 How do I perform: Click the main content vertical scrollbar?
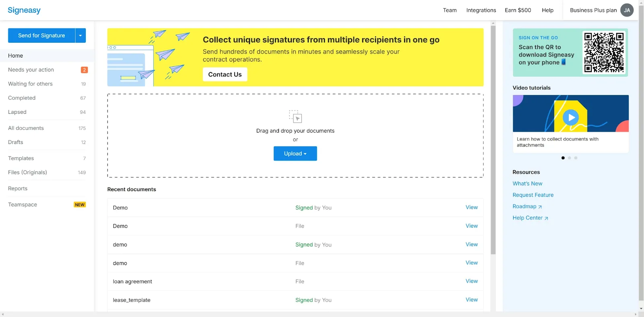493,140
